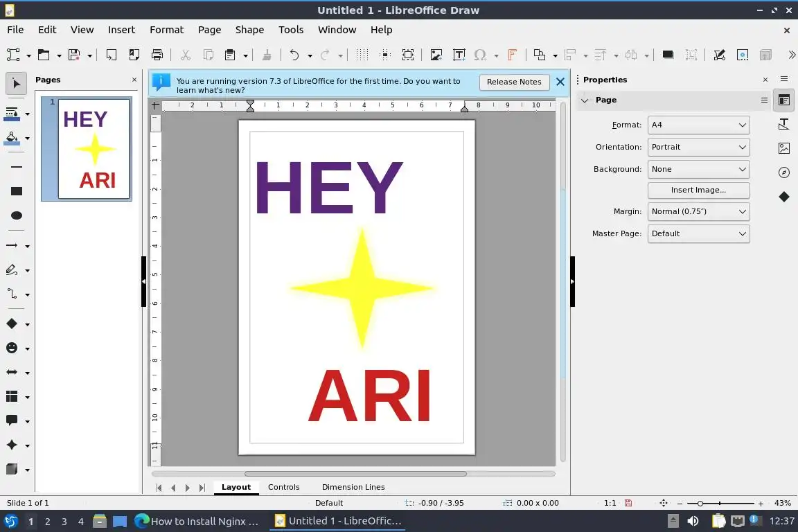Open the Gallery sidebar panel

click(x=784, y=148)
